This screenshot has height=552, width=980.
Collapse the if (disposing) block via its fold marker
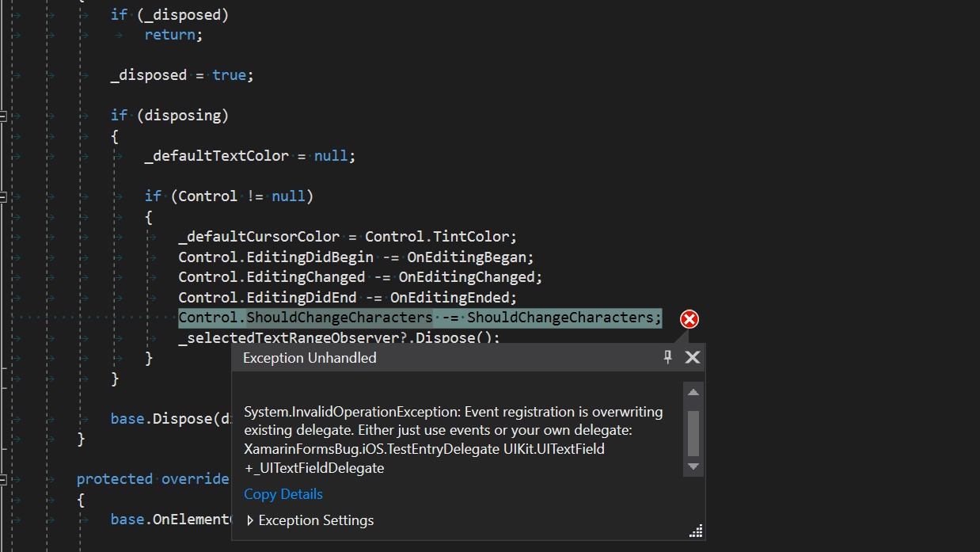pos(3,115)
